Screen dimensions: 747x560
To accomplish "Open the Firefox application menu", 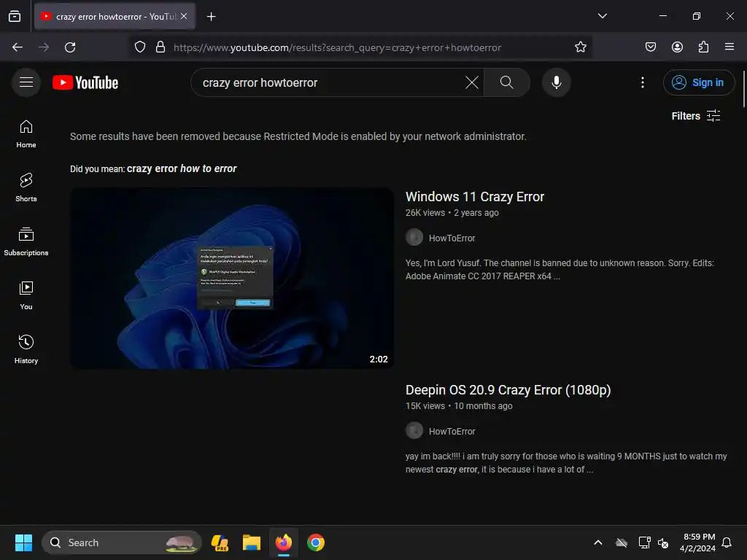I will point(729,47).
